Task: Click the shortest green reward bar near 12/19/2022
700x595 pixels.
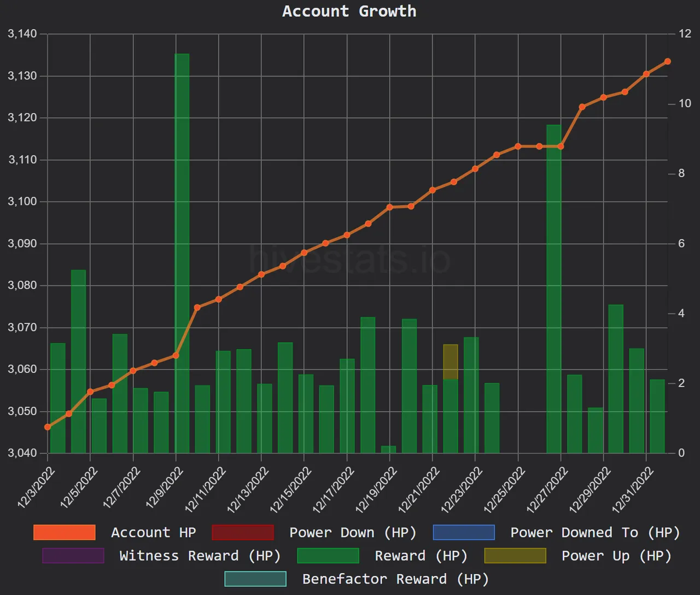Action: tap(388, 450)
